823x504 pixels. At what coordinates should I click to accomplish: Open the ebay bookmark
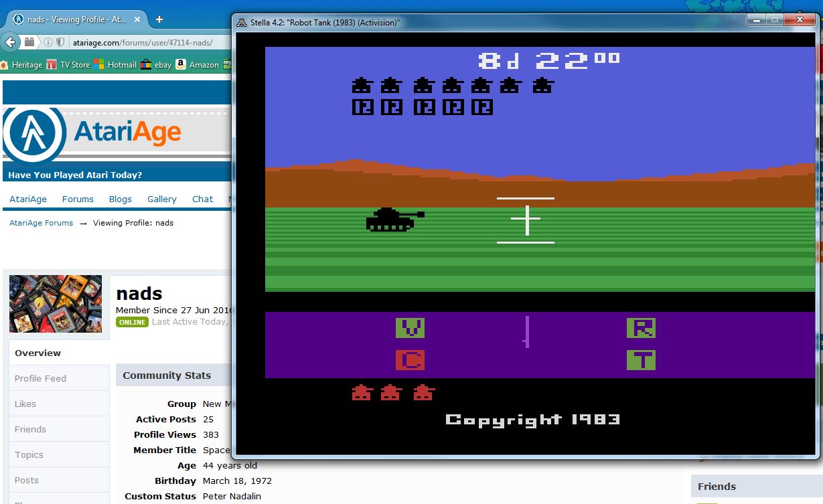[x=156, y=65]
